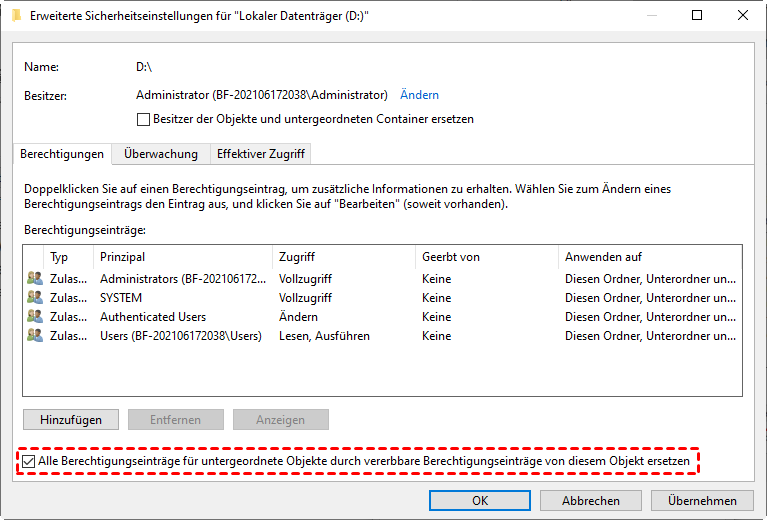Click the Anzeigen button

[x=281, y=420]
